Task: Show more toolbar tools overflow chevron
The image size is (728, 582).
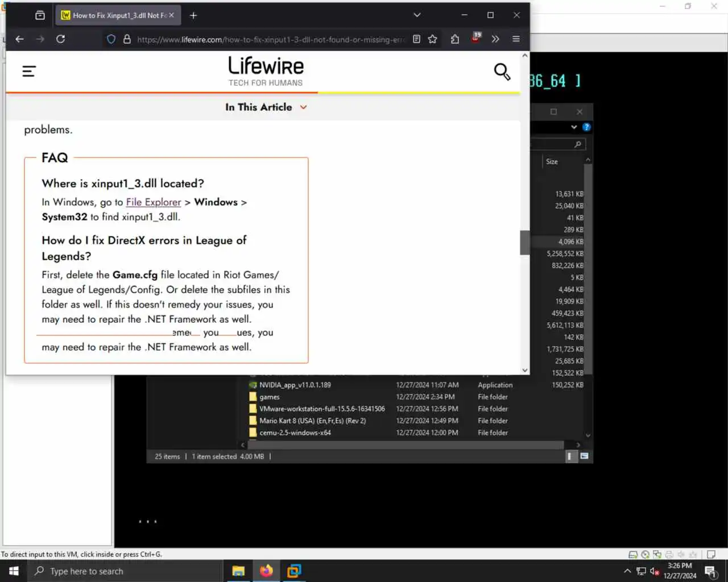Action: tap(495, 39)
